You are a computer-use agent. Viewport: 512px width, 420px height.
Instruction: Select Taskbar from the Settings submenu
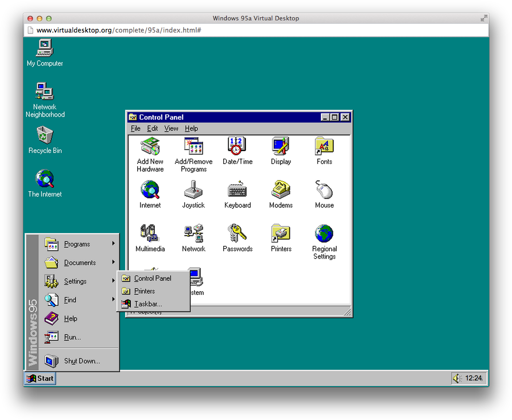coord(147,304)
